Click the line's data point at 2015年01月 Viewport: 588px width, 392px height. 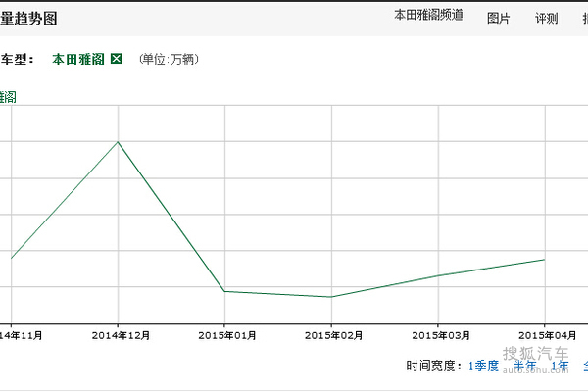pyautogui.click(x=224, y=291)
